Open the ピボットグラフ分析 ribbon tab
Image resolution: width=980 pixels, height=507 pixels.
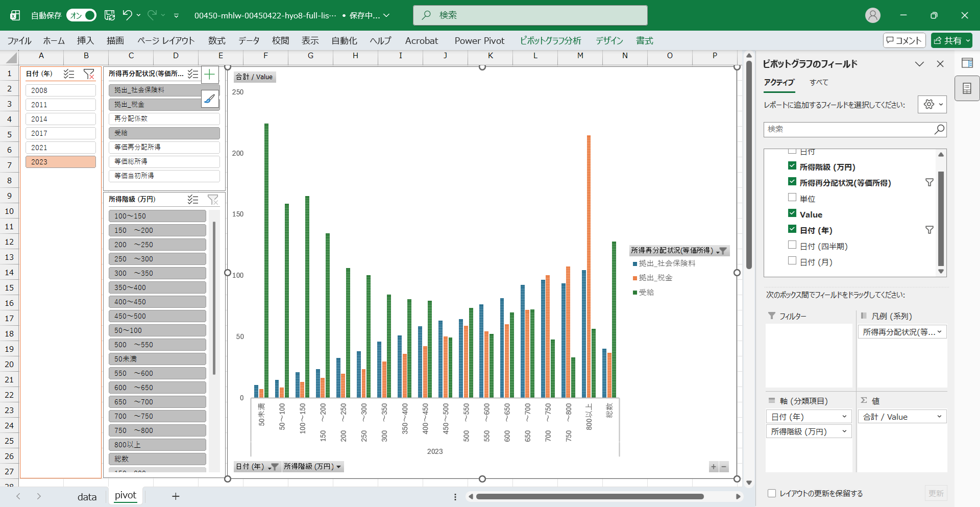coord(550,41)
